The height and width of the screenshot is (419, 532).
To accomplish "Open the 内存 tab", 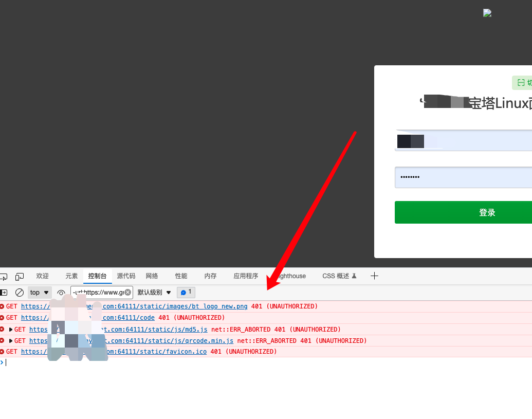I will [x=210, y=276].
